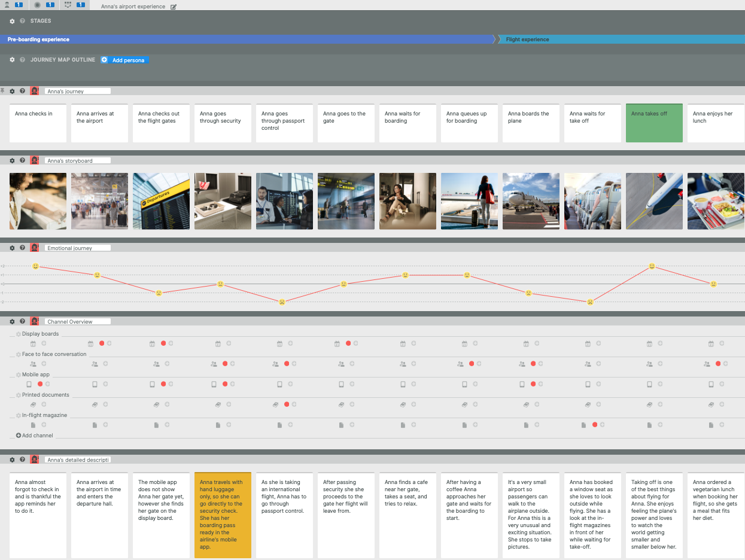The width and height of the screenshot is (745, 560).
Task: Click Display boards calendar icon in first column
Action: tap(34, 344)
